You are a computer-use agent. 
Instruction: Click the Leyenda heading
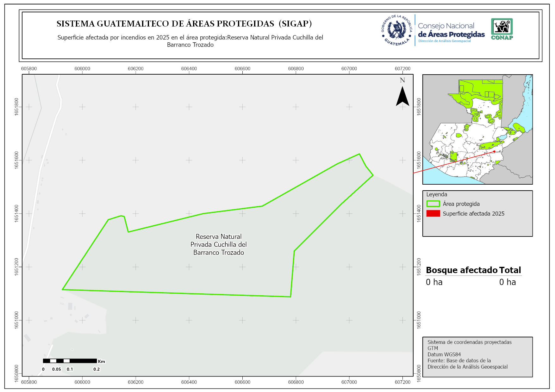pos(436,194)
